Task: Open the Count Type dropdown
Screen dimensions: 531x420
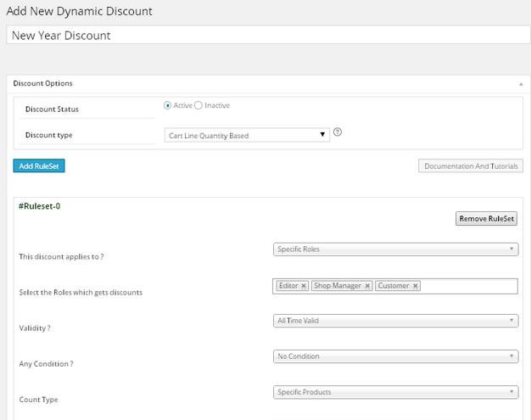Action: [395, 392]
